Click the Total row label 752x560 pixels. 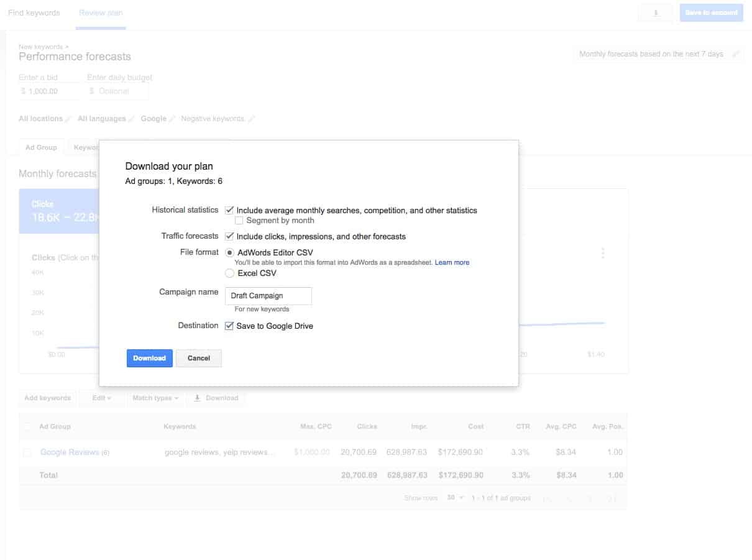[48, 475]
